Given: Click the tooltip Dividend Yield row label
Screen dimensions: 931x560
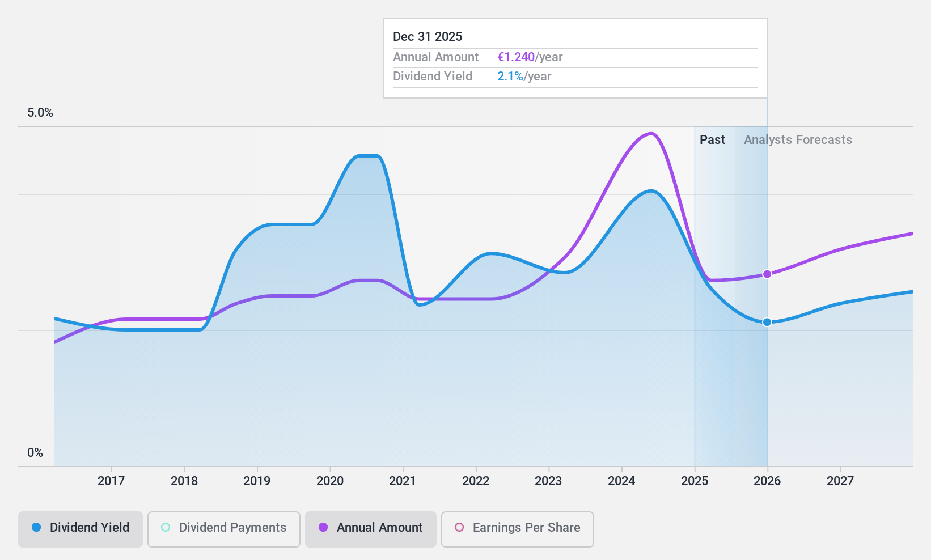Looking at the screenshot, I should [x=433, y=77].
